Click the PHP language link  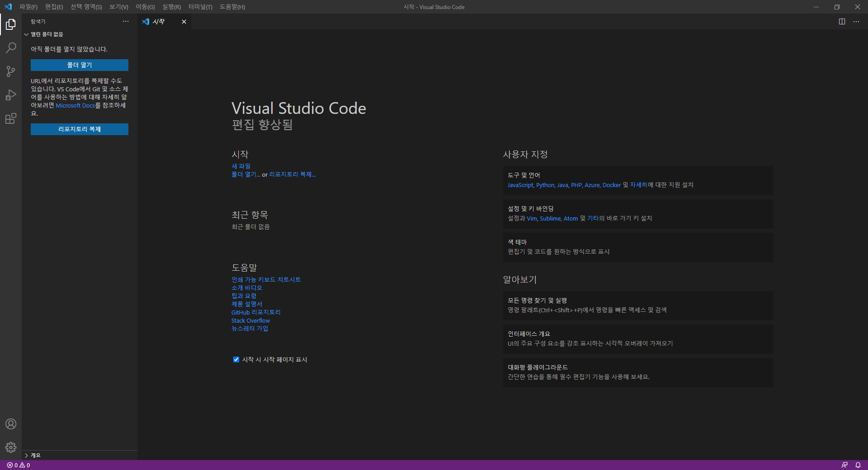(x=576, y=185)
